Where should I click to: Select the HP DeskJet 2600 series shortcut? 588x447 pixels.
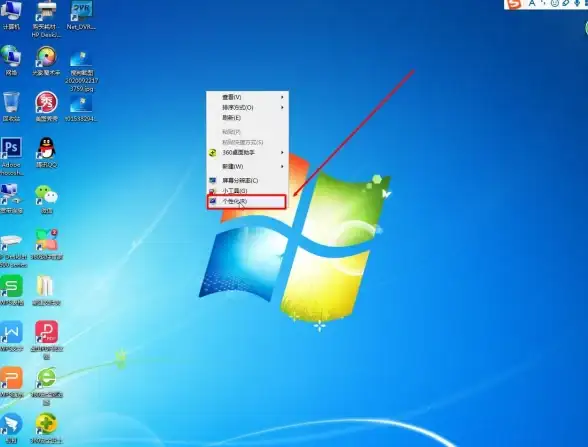click(13, 250)
